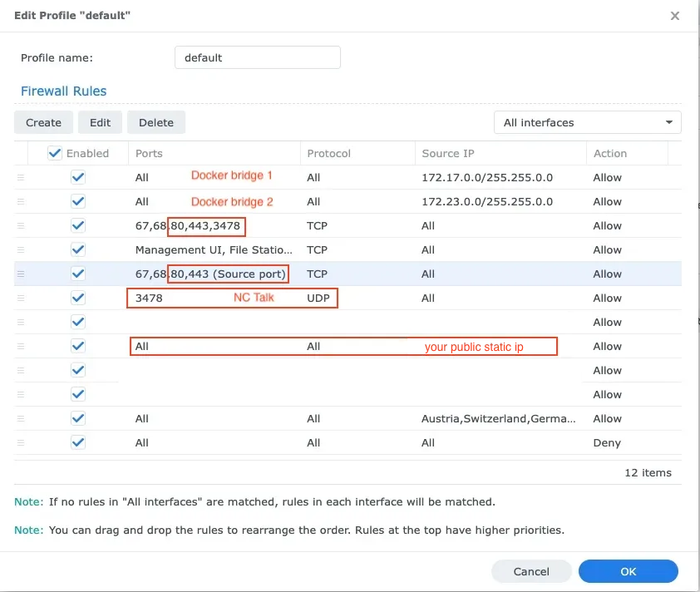This screenshot has width=700, height=592.
Task: Create a new firewall rule
Action: point(43,122)
